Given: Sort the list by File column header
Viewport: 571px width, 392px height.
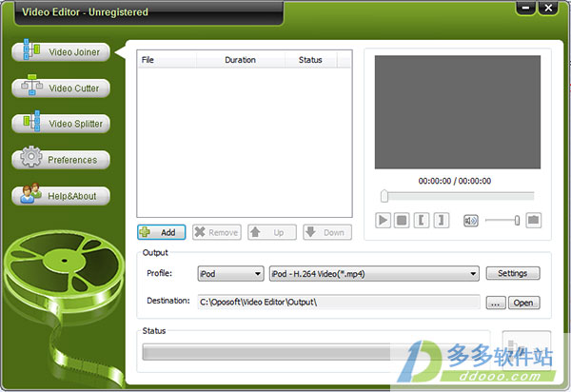Looking at the screenshot, I should coord(167,60).
